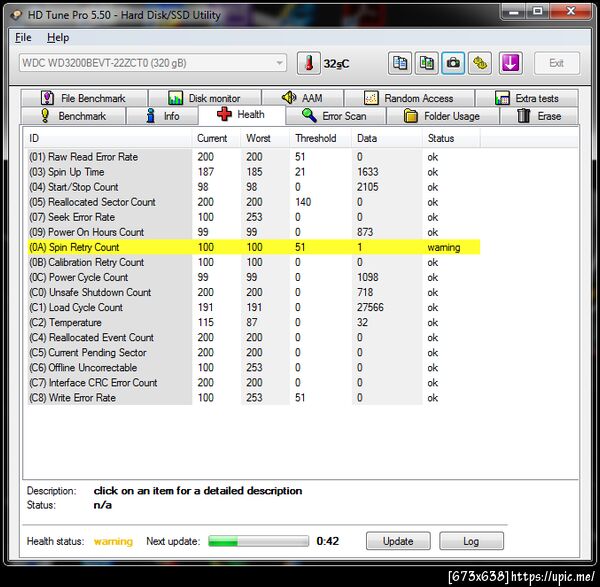
Task: Click the yellow options gear icon
Action: [x=480, y=63]
